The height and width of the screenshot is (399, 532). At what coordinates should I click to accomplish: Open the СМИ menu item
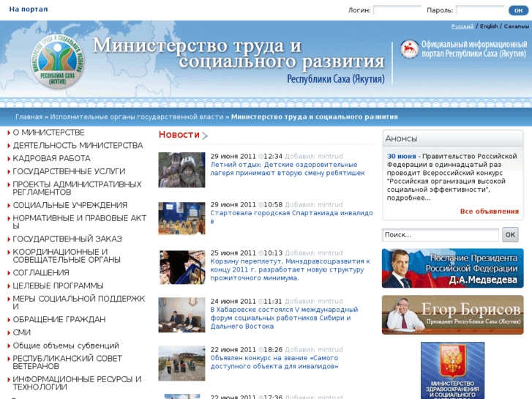pos(22,332)
